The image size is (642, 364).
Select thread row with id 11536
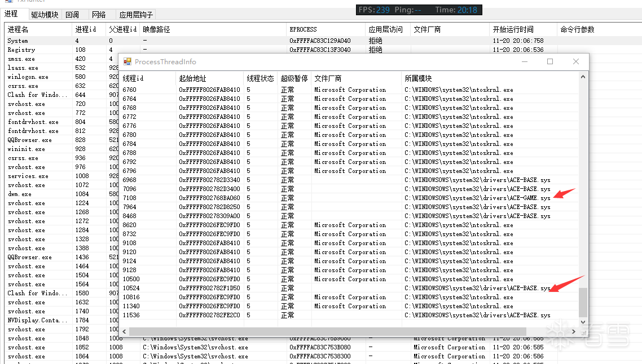[349, 316]
